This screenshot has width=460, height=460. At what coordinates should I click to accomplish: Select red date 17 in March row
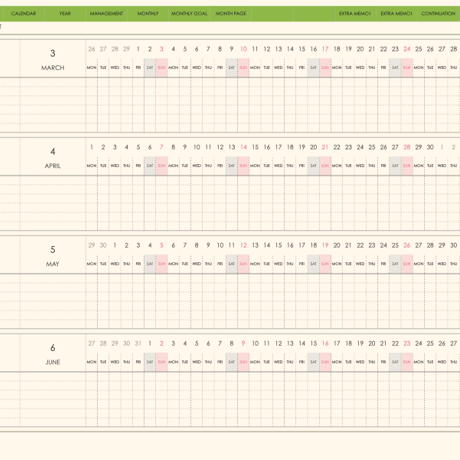[325, 49]
